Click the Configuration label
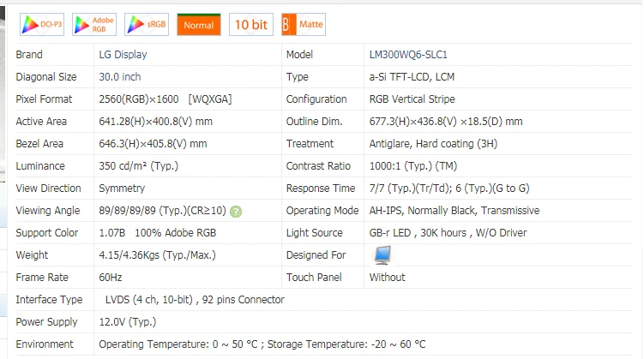The height and width of the screenshot is (359, 644). click(316, 99)
